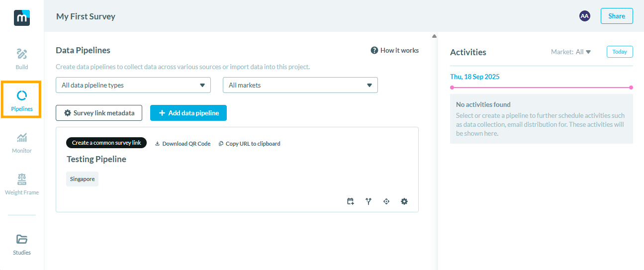Select the Pipelines sidebar item
Screen dimensions: 644x270
coord(22,100)
